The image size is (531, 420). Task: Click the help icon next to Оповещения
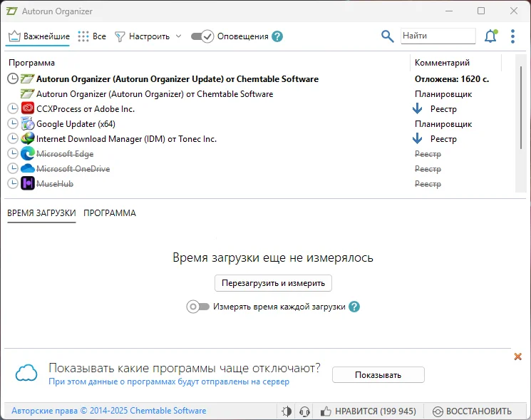coord(277,36)
